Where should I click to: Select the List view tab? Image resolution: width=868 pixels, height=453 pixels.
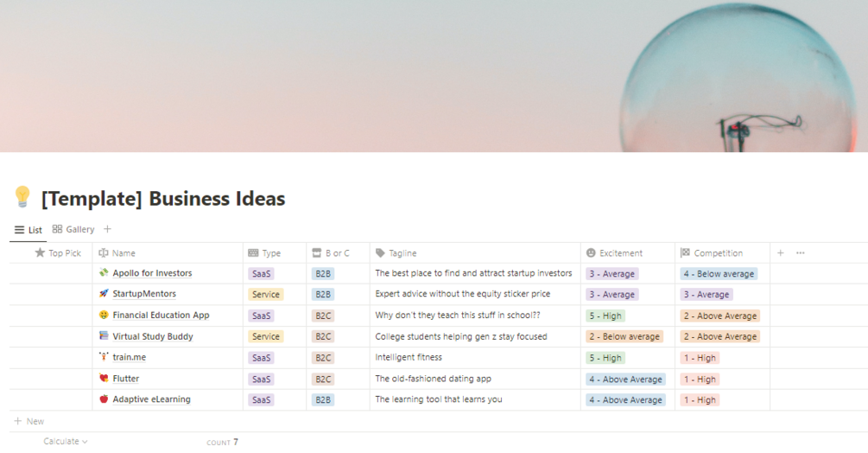(29, 230)
